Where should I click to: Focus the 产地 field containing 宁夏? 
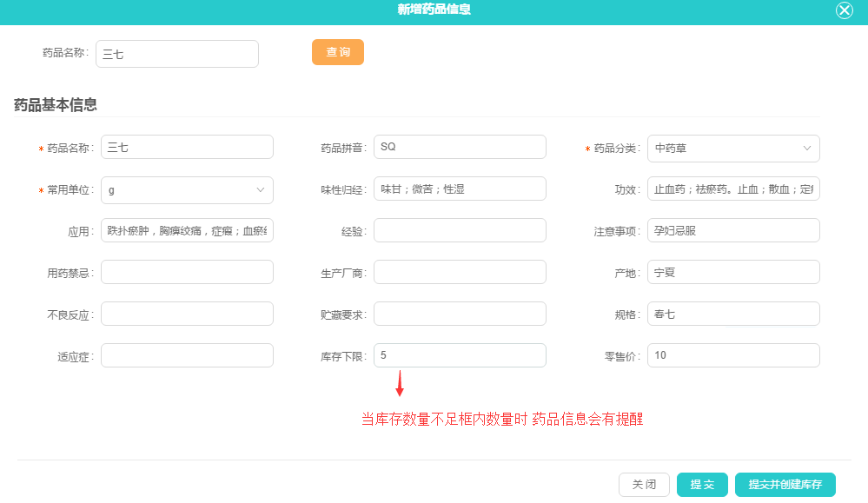[733, 272]
